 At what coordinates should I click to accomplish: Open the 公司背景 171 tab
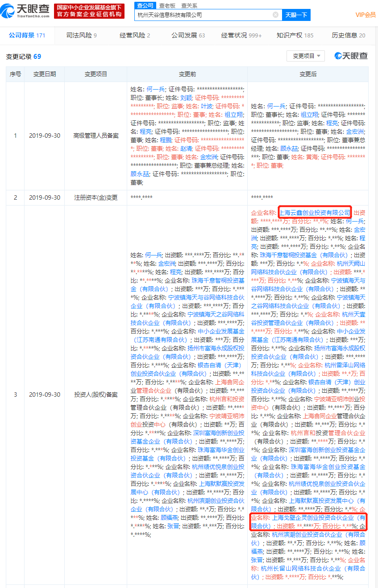point(27,35)
